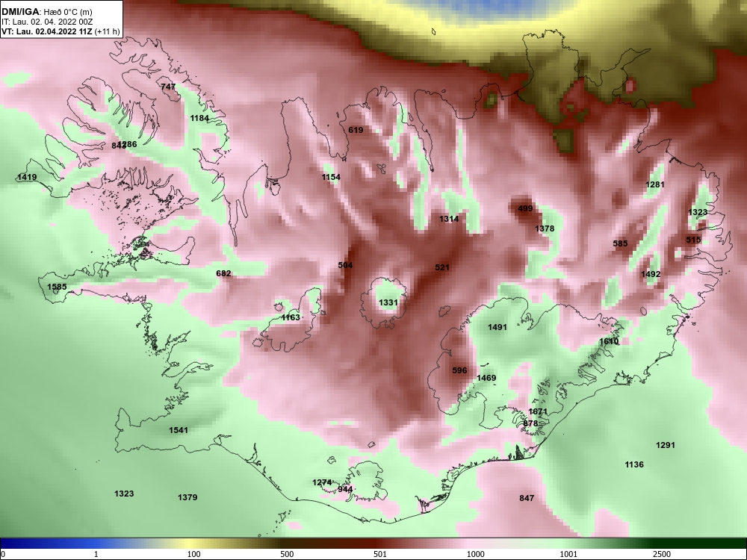Click the 1469 height value
Screen dimensions: 747x560
[x=486, y=378]
